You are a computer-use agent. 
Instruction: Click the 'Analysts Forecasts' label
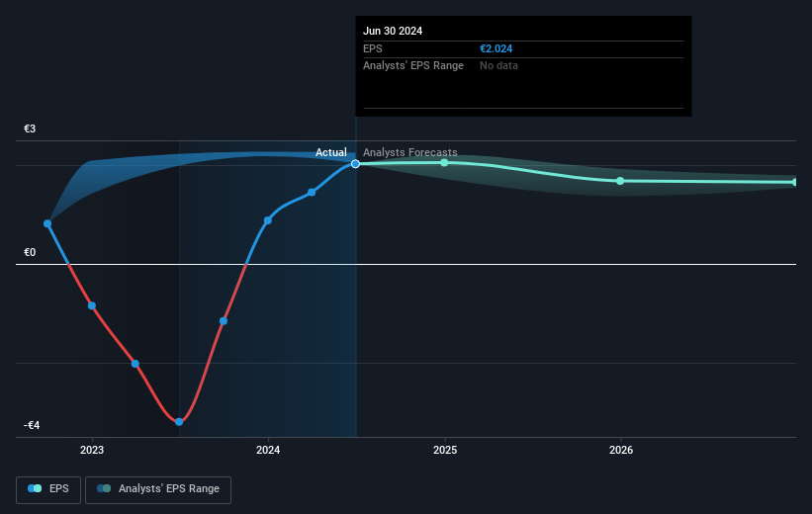point(410,152)
